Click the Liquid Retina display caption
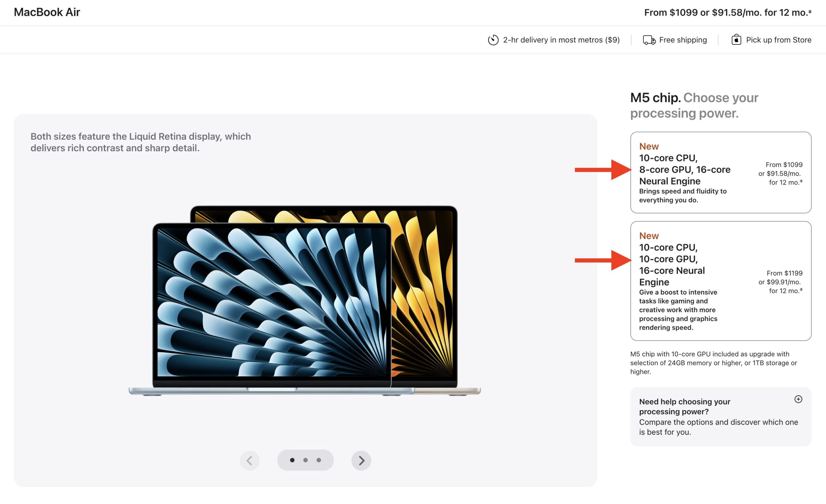 pos(140,142)
